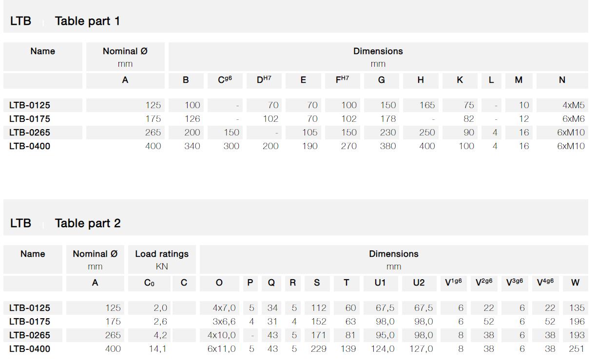Viewport: 597px width, 364px height.
Task: Select LTB-0125 row name in part 1
Action: [x=30, y=105]
